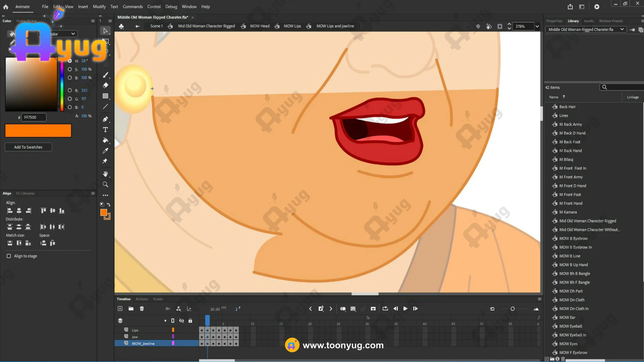Open the stage zoom percentage dropdown
This screenshot has width=644, height=362.
pos(537,26)
